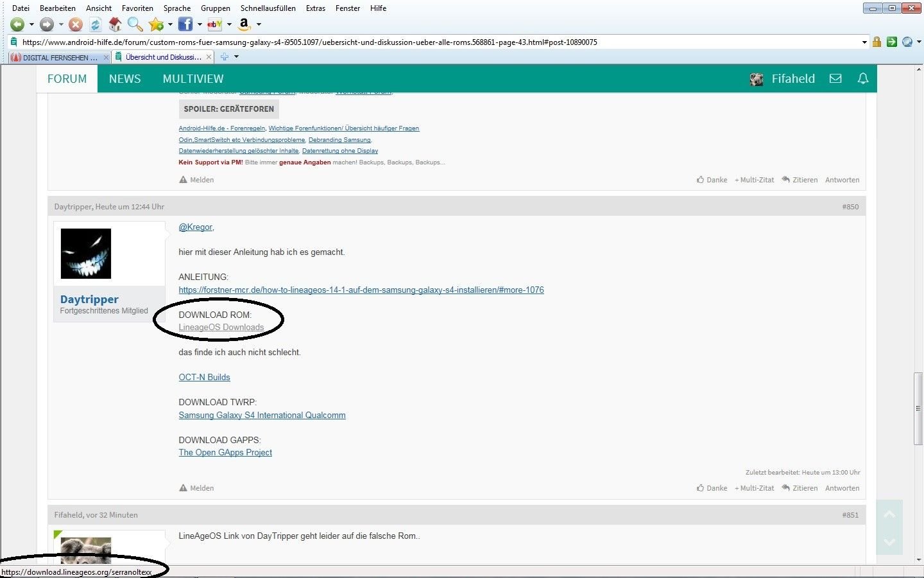Click +Multi-Zitat under Daytripper's post #850
Viewport: 924px width, 578px height.
coord(755,488)
